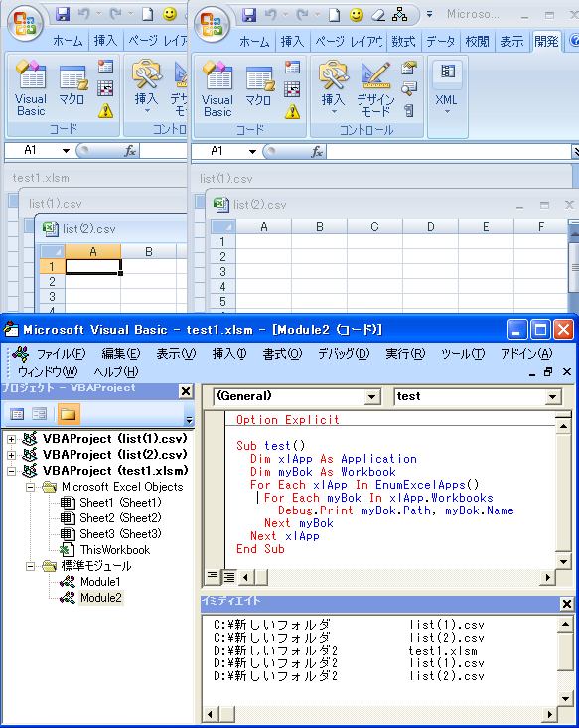Toggle Folders button in project explorer
579x728 pixels.
[69, 414]
